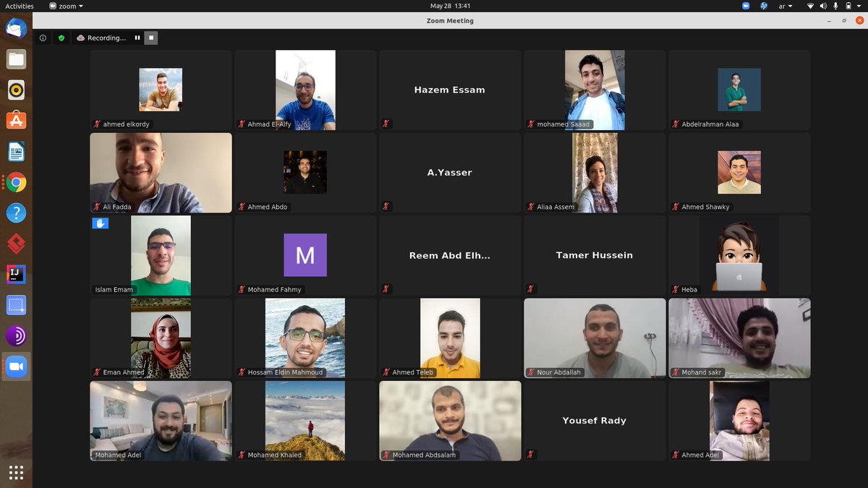Image resolution: width=868 pixels, height=488 pixels.
Task: Click Mohamed Fahmy's purple M avatar
Action: click(305, 255)
